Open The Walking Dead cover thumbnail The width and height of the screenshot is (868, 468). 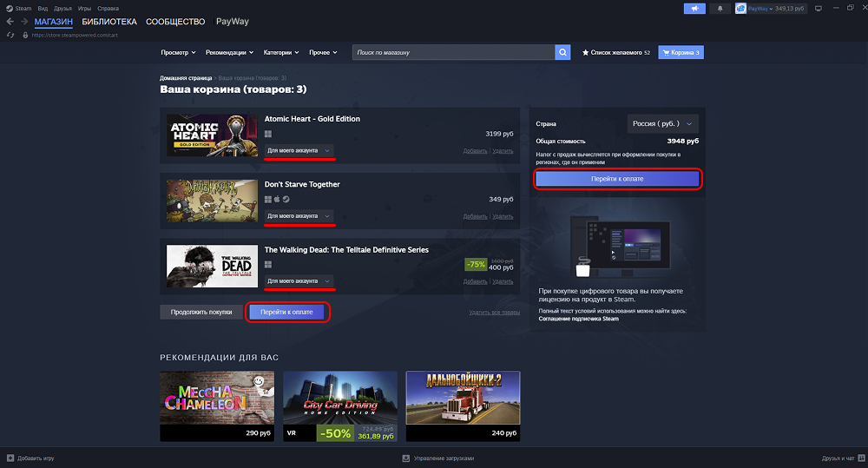(x=212, y=266)
